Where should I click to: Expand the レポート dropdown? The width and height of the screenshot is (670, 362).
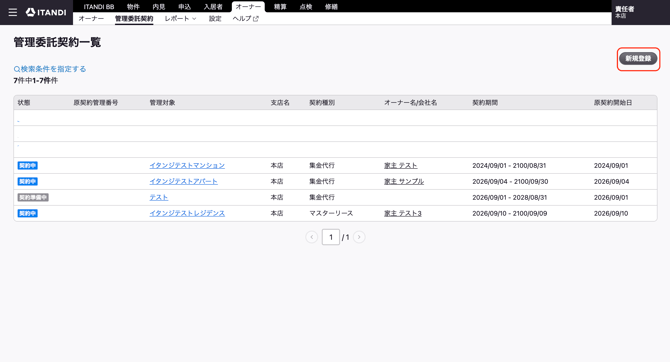[180, 19]
